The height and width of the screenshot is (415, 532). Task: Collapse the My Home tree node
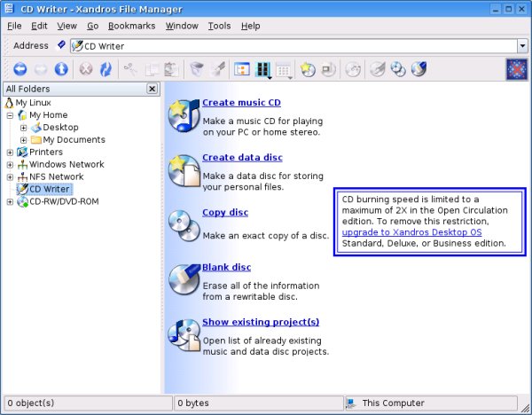(x=10, y=115)
